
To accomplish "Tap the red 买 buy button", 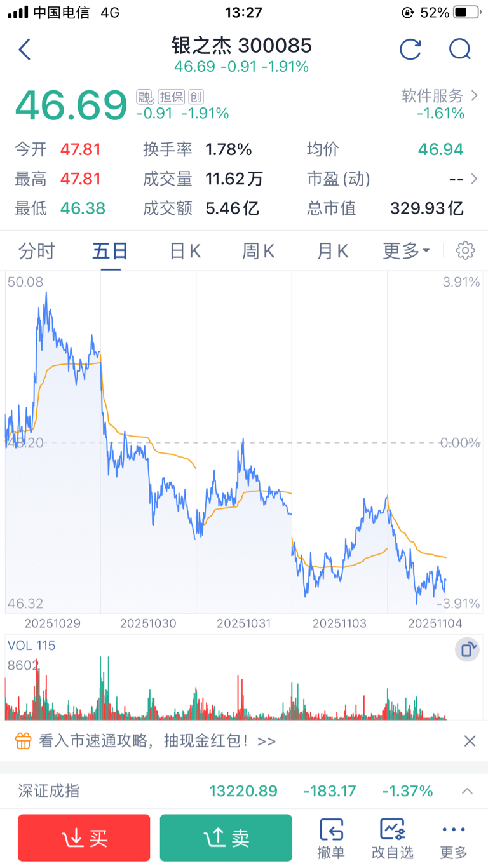I will pos(84,838).
